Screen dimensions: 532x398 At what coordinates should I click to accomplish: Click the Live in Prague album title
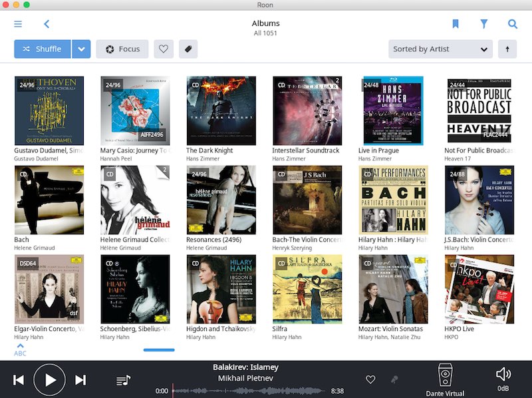pos(378,150)
